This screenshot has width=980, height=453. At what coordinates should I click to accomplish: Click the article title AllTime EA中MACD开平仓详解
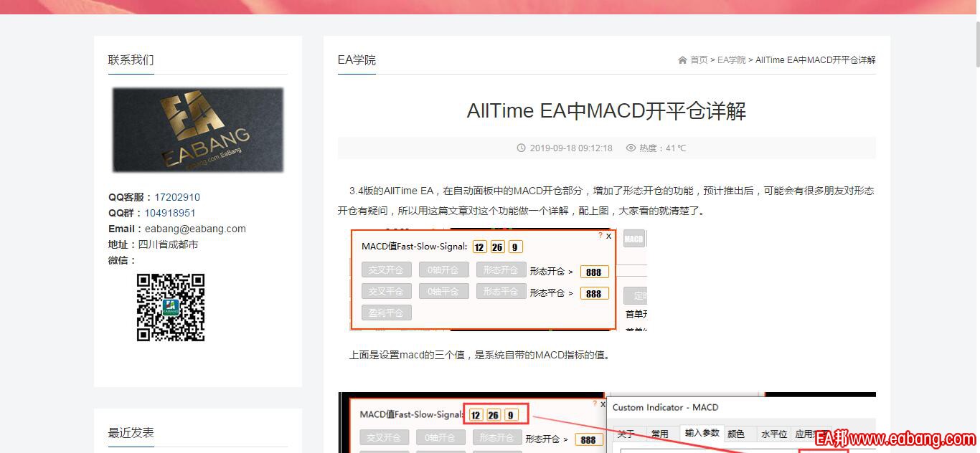click(x=606, y=111)
